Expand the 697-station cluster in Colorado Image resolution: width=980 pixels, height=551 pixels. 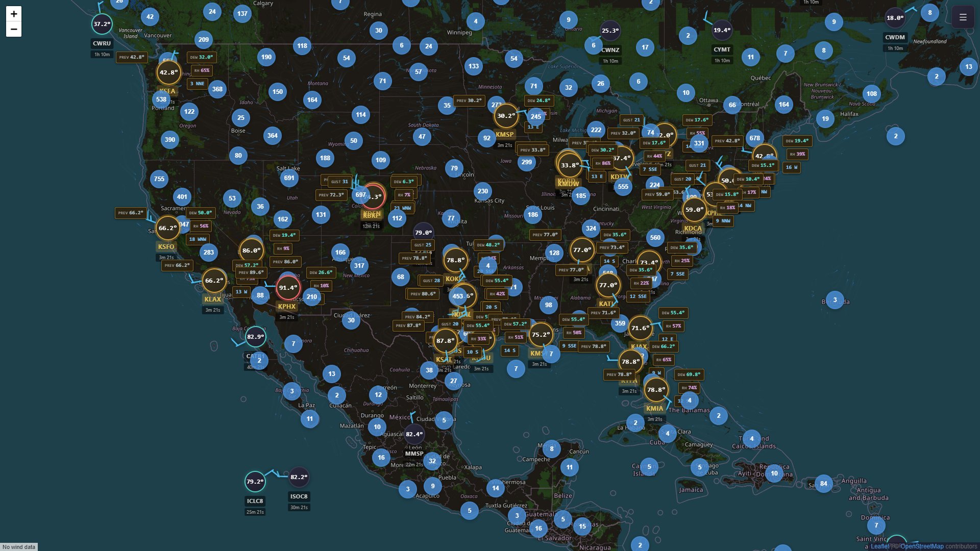pos(359,194)
